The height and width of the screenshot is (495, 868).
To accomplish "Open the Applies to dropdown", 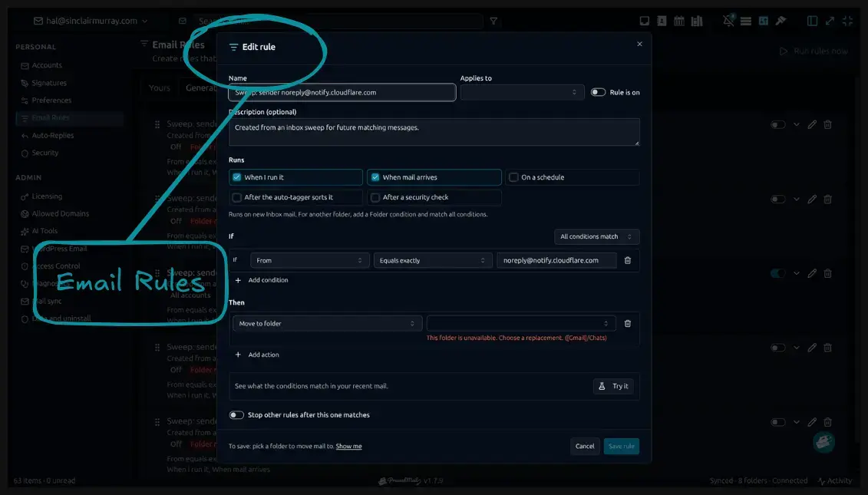I will (522, 92).
